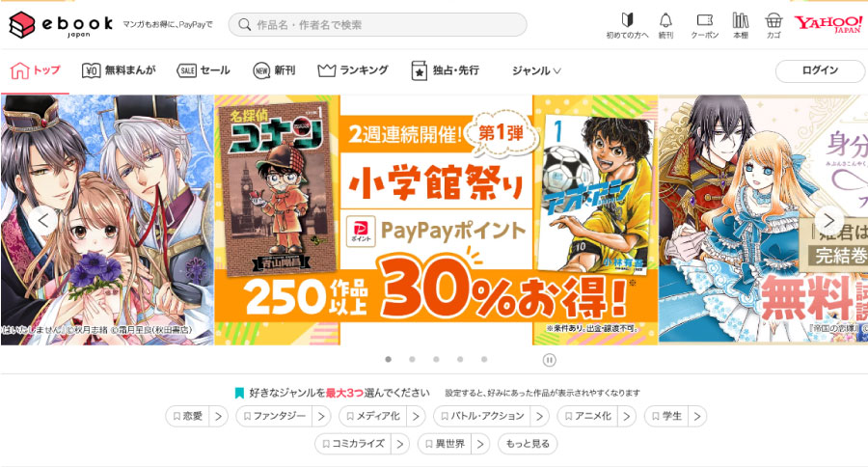Screen dimensions: 868x467
Task: Click the ログイン button
Action: point(821,70)
